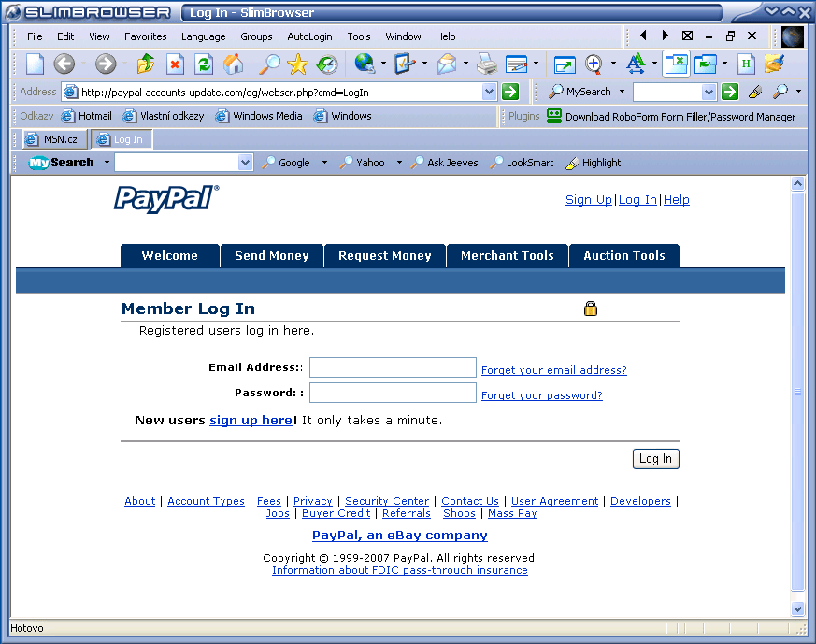Open the MySearch query box dropdown
Image resolution: width=816 pixels, height=644 pixels.
(709, 93)
